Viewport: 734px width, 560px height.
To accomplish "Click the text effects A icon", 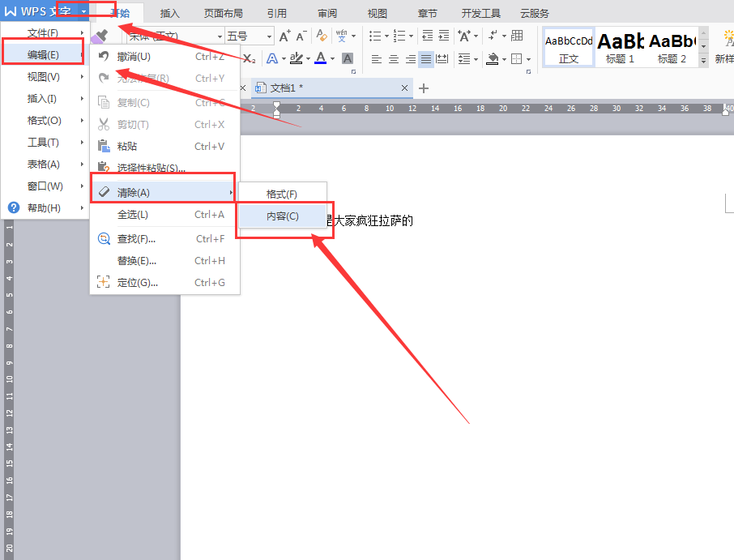I will coord(273,58).
